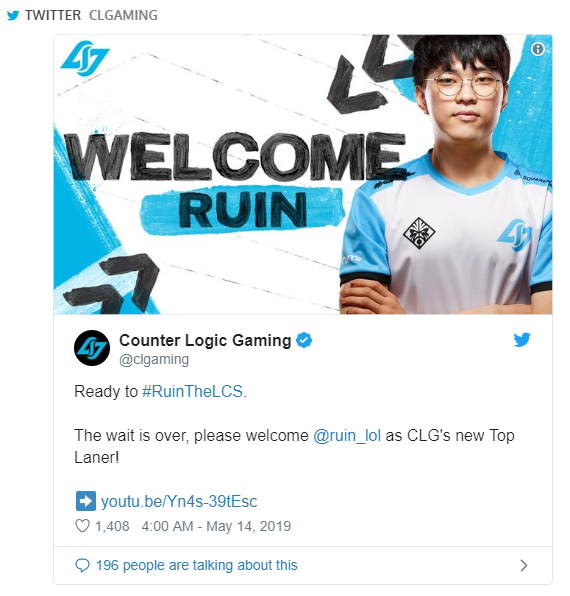Viewport: 570px width, 596px height.
Task: Open the youtu.be/Yn4s-39tEsc link
Action: pyautogui.click(x=179, y=502)
